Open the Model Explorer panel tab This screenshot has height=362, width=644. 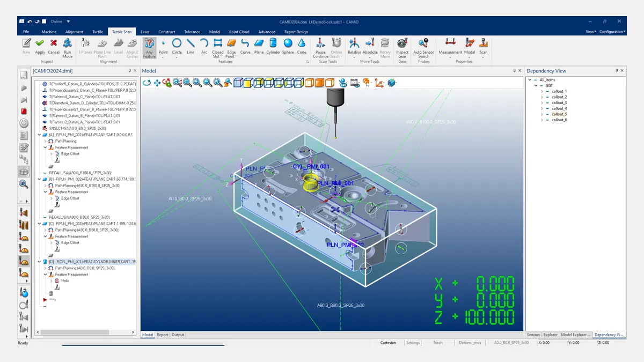(x=575, y=335)
